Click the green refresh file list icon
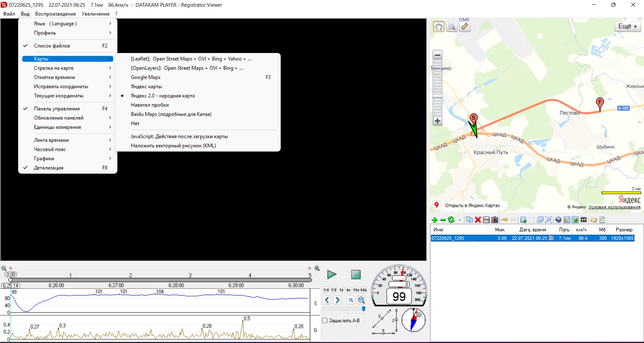644x343 pixels. 451,220
